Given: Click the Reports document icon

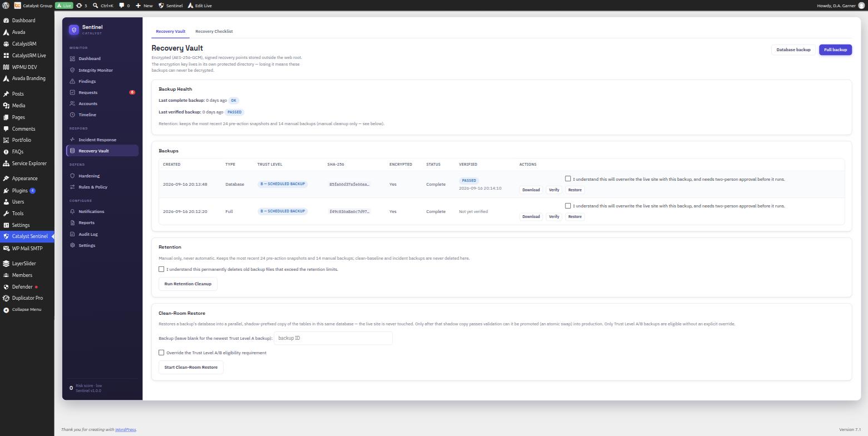Looking at the screenshot, I should point(72,222).
